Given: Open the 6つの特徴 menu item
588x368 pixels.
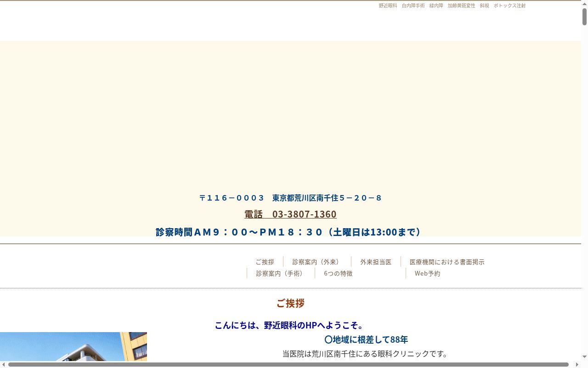Looking at the screenshot, I should point(338,273).
